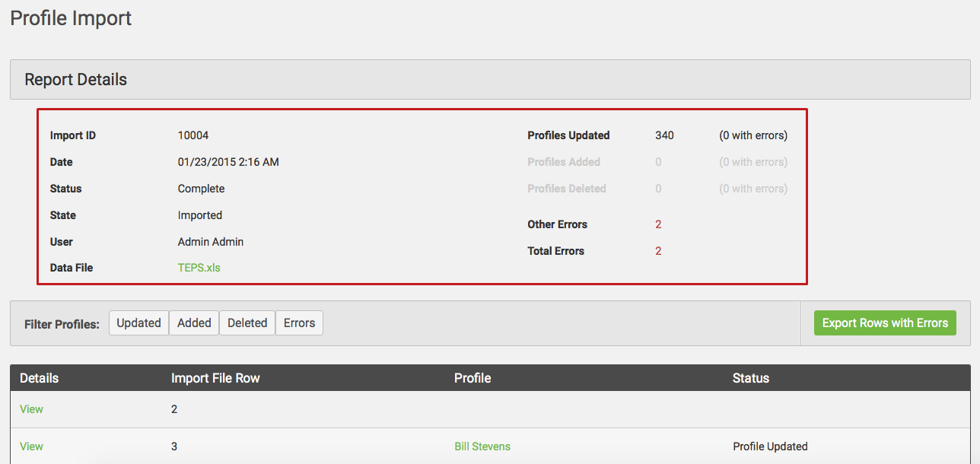Click the user name Admin Admin
980x464 pixels.
pyautogui.click(x=211, y=242)
